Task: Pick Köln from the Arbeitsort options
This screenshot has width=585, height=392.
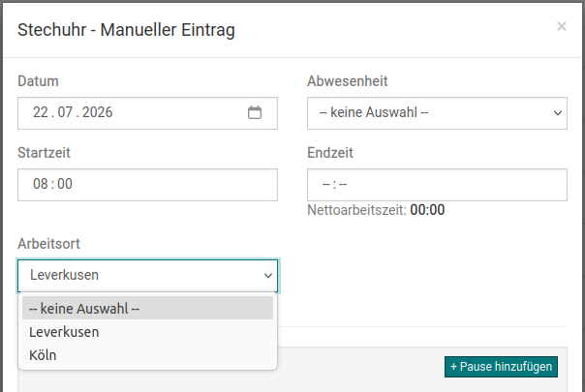Action: [x=147, y=355]
